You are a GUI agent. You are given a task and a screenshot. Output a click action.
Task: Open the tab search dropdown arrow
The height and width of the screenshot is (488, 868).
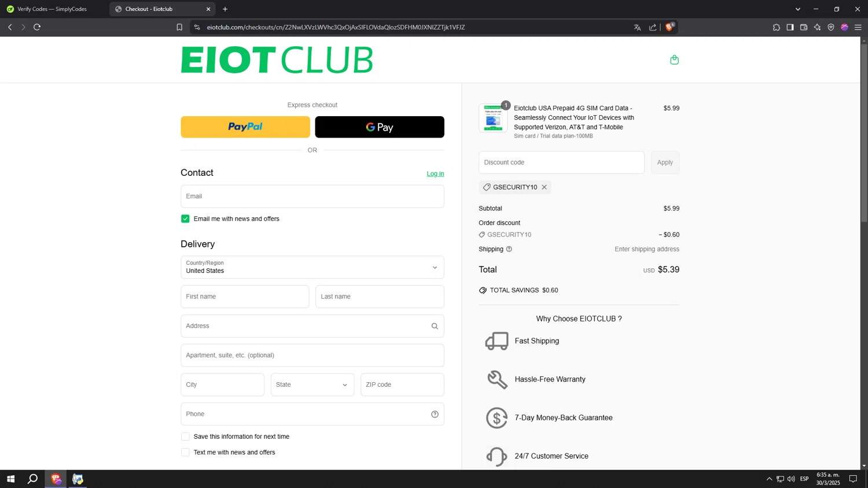[x=797, y=9]
